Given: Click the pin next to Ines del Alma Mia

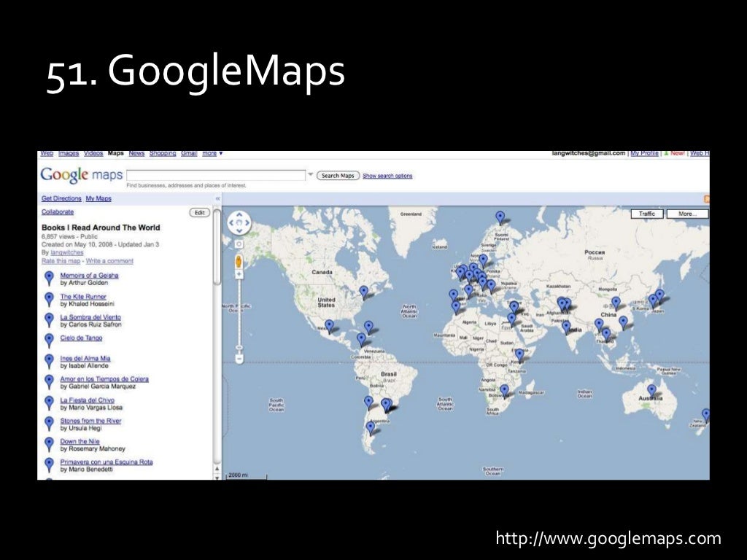Looking at the screenshot, I should 49,361.
